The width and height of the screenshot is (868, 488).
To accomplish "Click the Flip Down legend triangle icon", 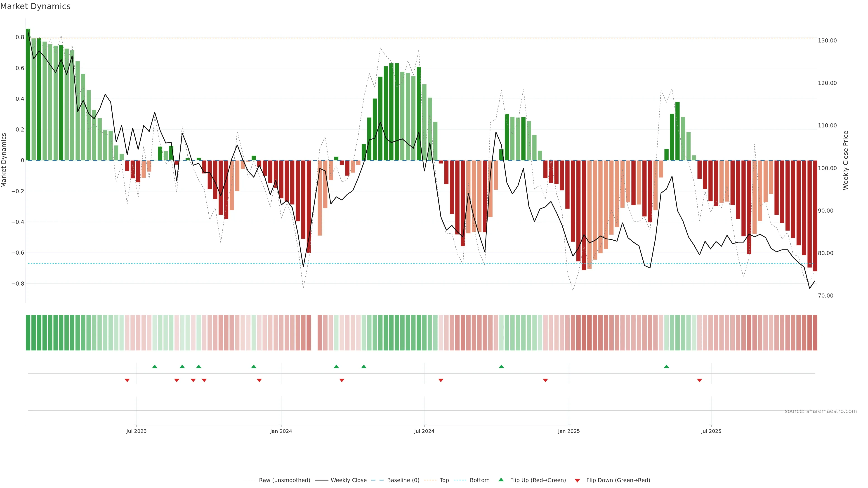I will tap(577, 481).
